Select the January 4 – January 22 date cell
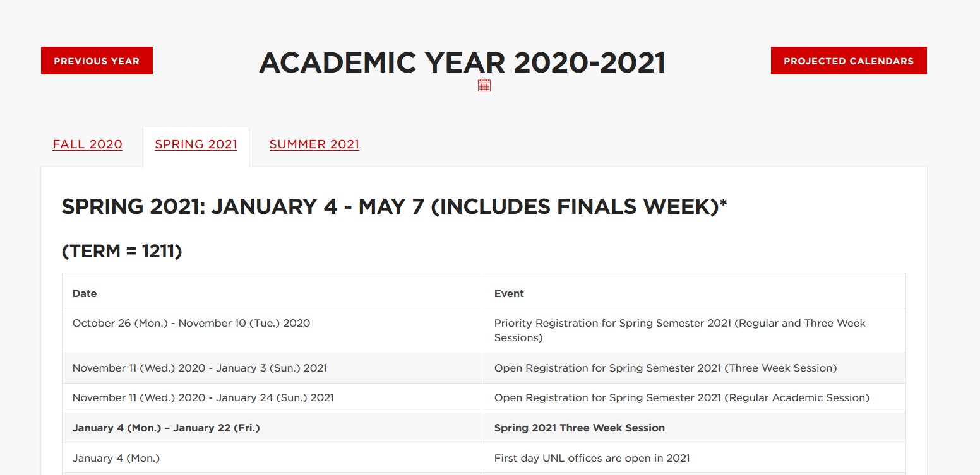The height and width of the screenshot is (475, 980). pyautogui.click(x=166, y=428)
